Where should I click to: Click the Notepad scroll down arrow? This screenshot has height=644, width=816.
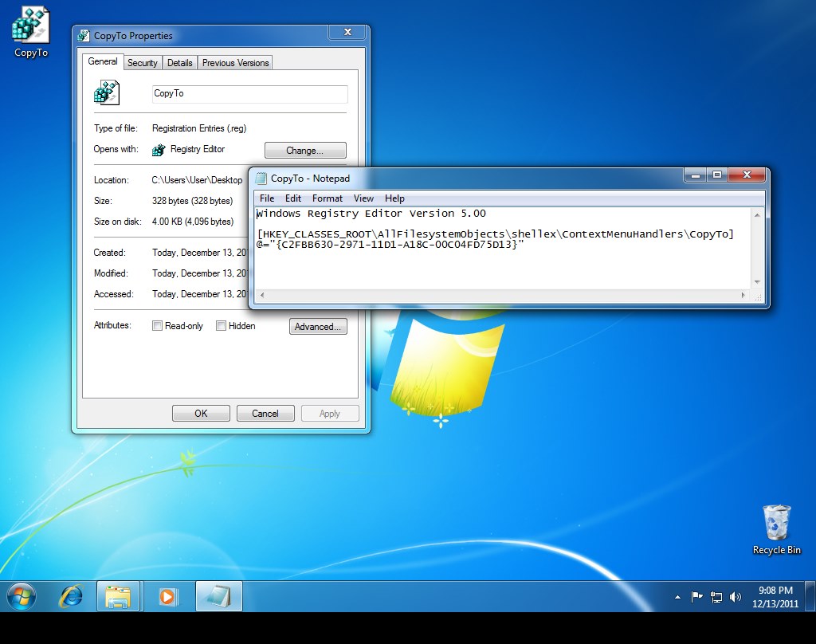[x=757, y=282]
